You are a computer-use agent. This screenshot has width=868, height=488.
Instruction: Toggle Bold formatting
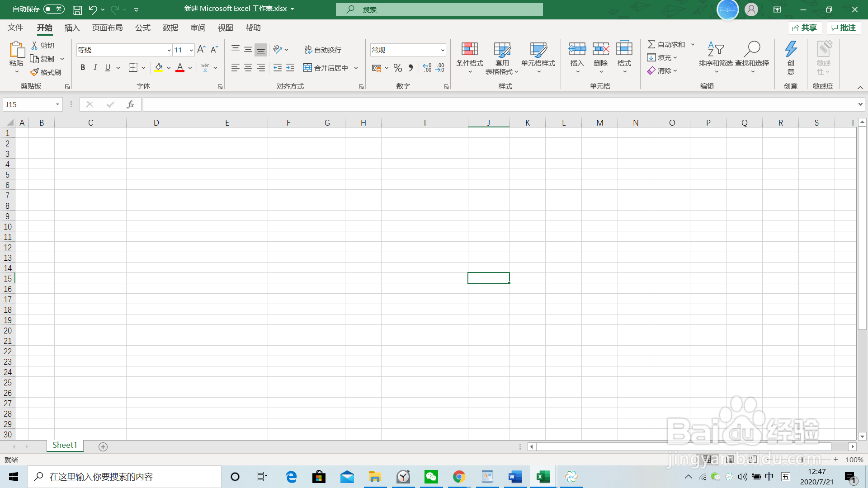[83, 68]
